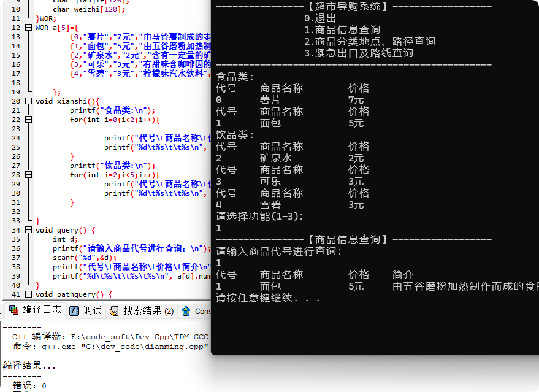The image size is (539, 392).
Task: Click '请选择功能(1-3):' prompt in console
Action: pyautogui.click(x=259, y=217)
